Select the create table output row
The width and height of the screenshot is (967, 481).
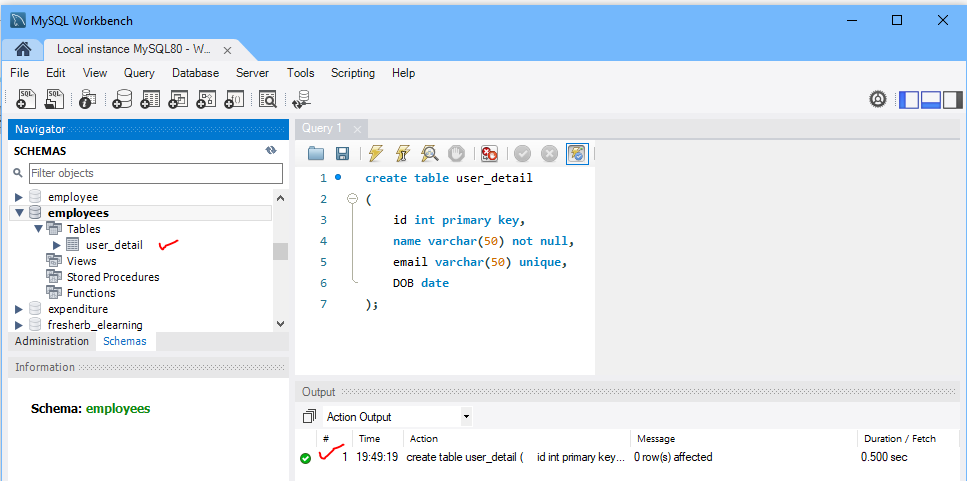click(x=627, y=458)
